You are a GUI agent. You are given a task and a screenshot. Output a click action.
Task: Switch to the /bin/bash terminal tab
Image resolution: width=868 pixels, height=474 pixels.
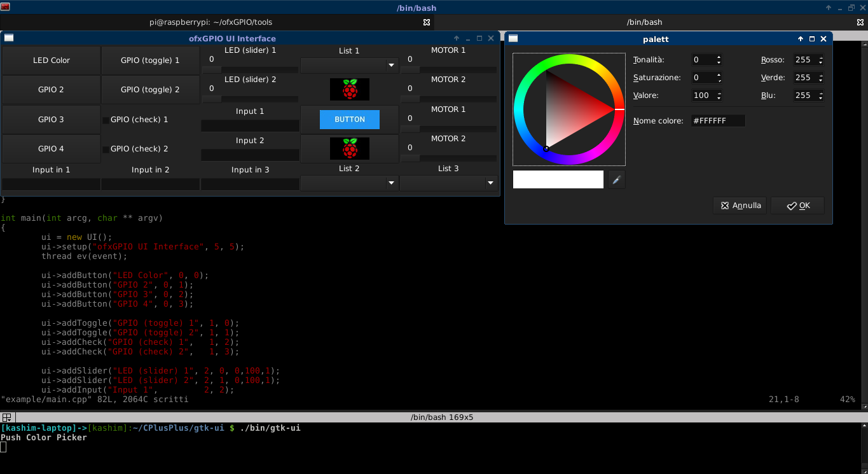[x=644, y=22]
